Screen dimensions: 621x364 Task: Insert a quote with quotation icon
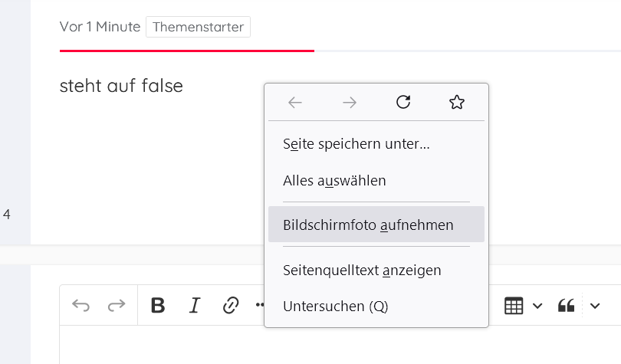[x=567, y=306]
